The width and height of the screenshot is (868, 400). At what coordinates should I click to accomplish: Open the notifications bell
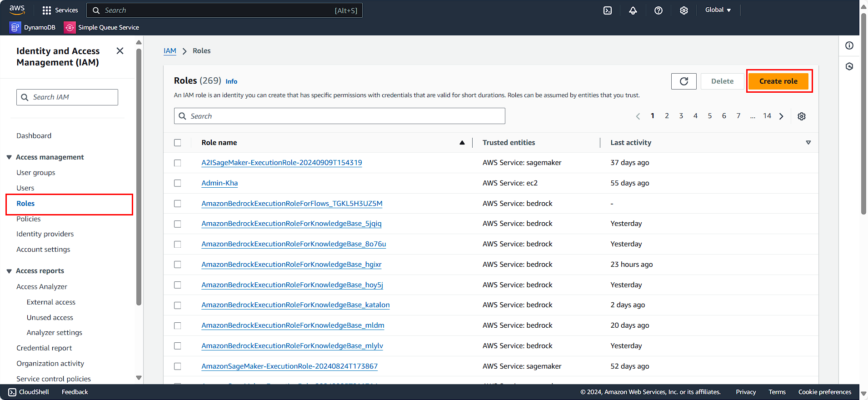coord(633,10)
